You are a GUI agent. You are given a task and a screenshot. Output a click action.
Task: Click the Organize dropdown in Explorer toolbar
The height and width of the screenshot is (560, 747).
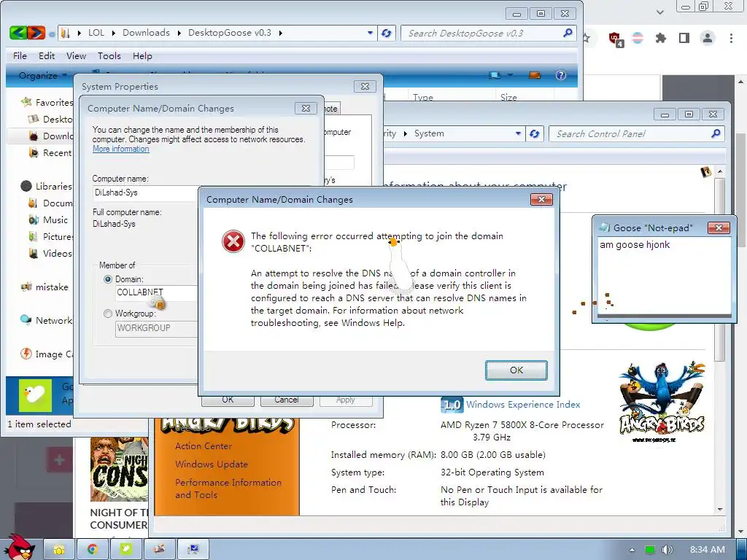tap(42, 75)
